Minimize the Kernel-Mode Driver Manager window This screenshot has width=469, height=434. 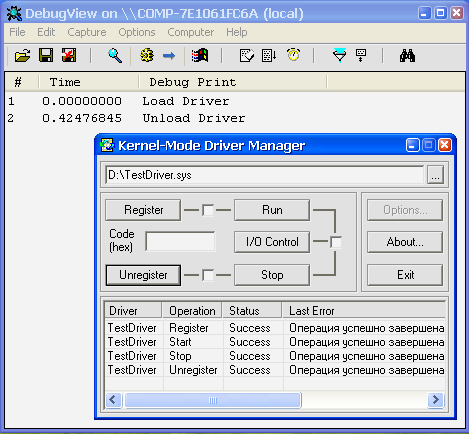click(412, 145)
